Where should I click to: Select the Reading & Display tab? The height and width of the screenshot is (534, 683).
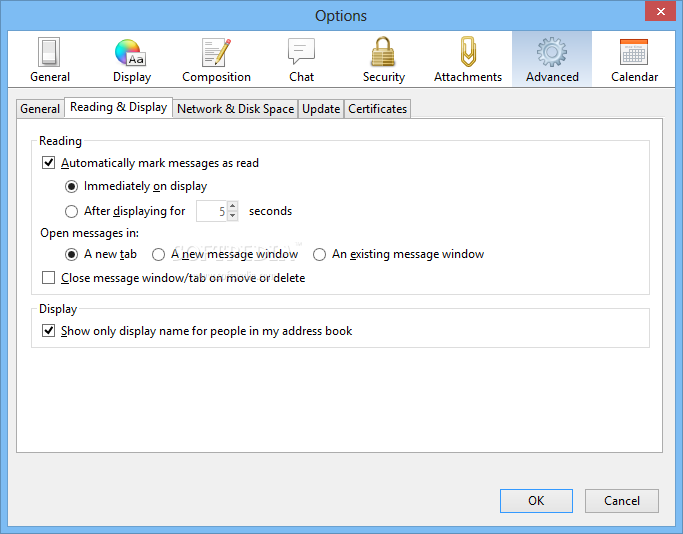point(118,107)
